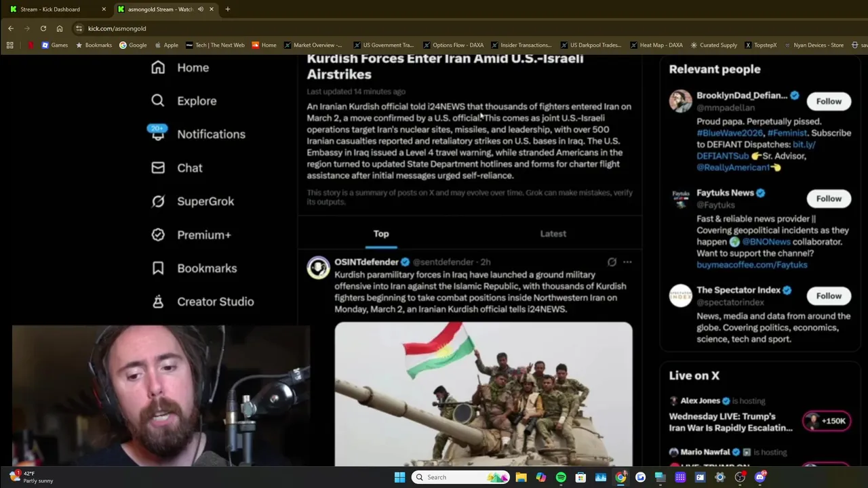The image size is (868, 488).
Task: Click the Grok icon on OSINTdefender post
Action: 612,262
